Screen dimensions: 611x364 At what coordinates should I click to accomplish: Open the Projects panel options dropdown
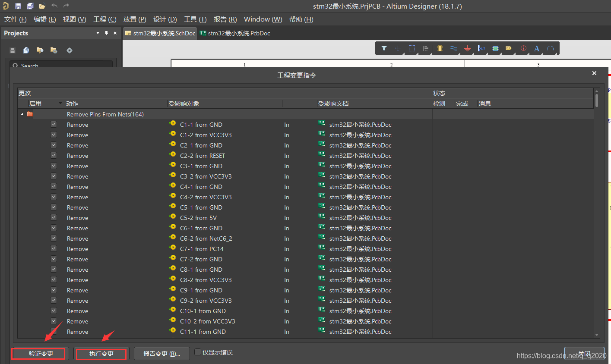98,33
